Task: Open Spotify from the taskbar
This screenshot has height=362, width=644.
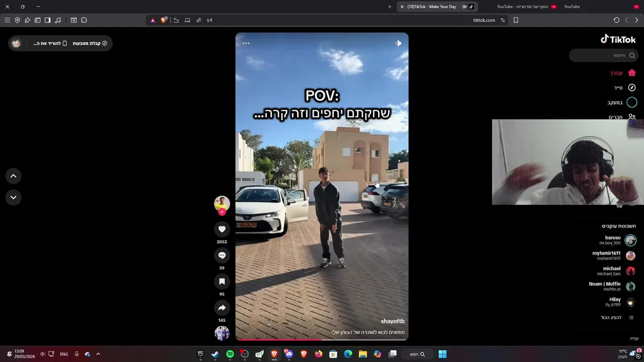Action: (x=230, y=354)
